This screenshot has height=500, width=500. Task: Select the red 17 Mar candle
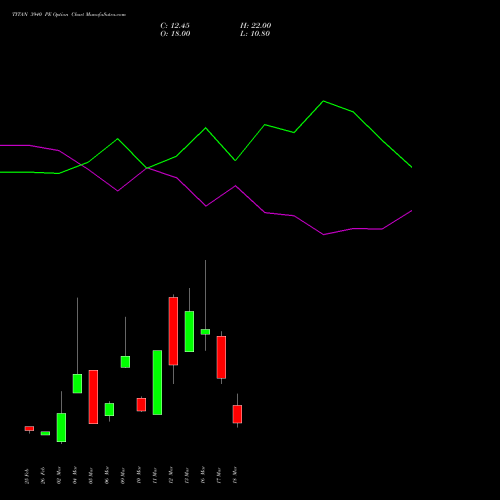(221, 357)
